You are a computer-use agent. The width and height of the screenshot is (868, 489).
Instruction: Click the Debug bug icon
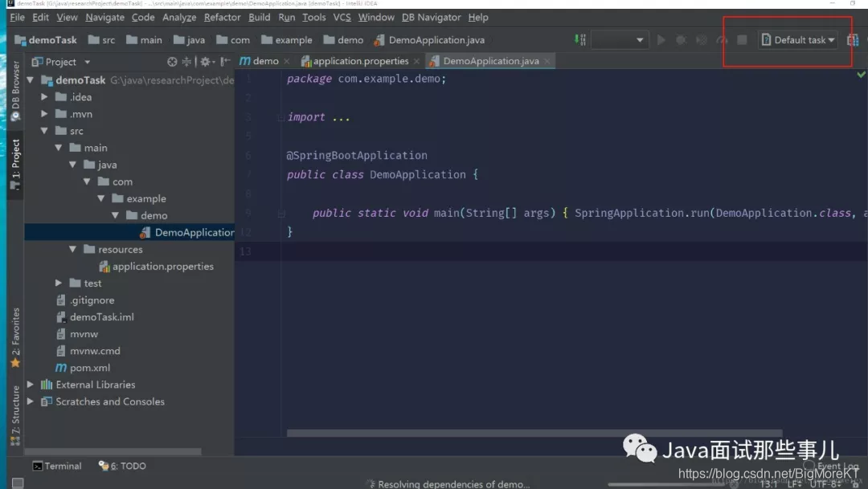tap(682, 40)
